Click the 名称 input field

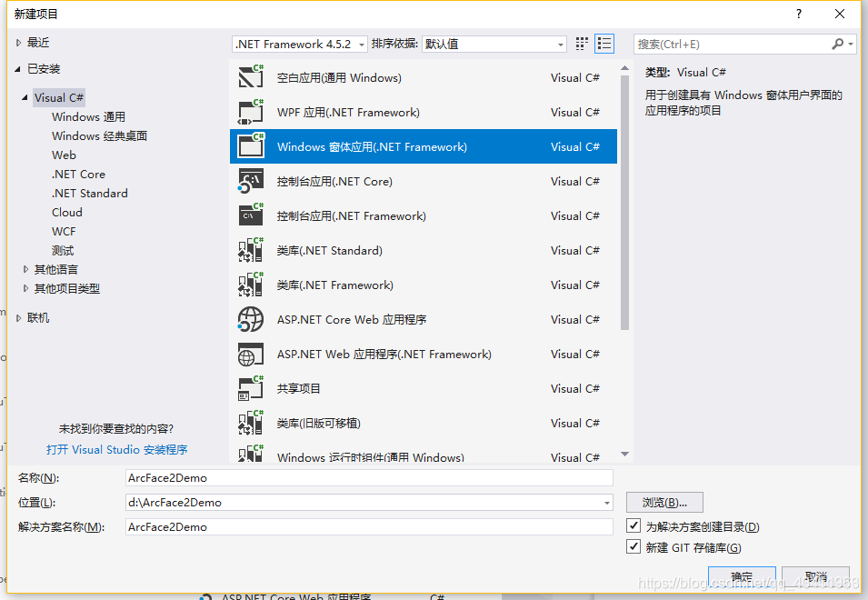pyautogui.click(x=369, y=477)
